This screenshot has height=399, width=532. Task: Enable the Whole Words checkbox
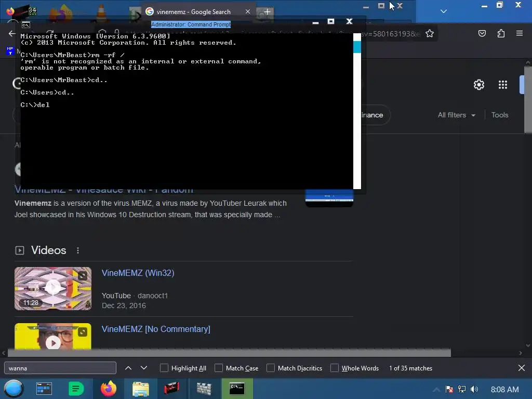(335, 368)
